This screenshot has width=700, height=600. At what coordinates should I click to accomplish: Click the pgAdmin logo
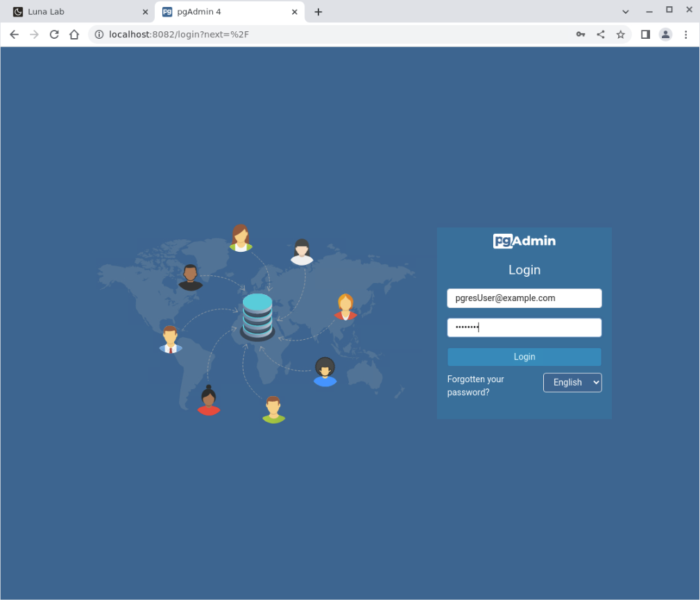coord(524,241)
